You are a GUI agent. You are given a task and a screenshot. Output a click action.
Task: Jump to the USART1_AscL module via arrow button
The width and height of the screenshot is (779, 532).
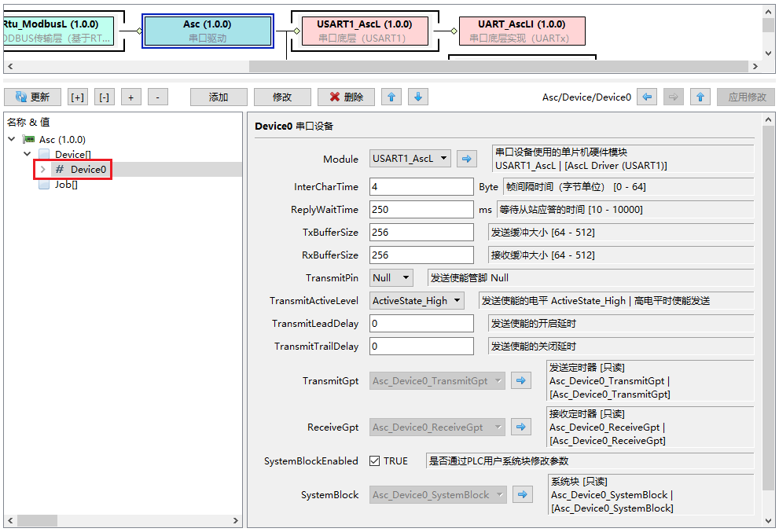pos(467,159)
